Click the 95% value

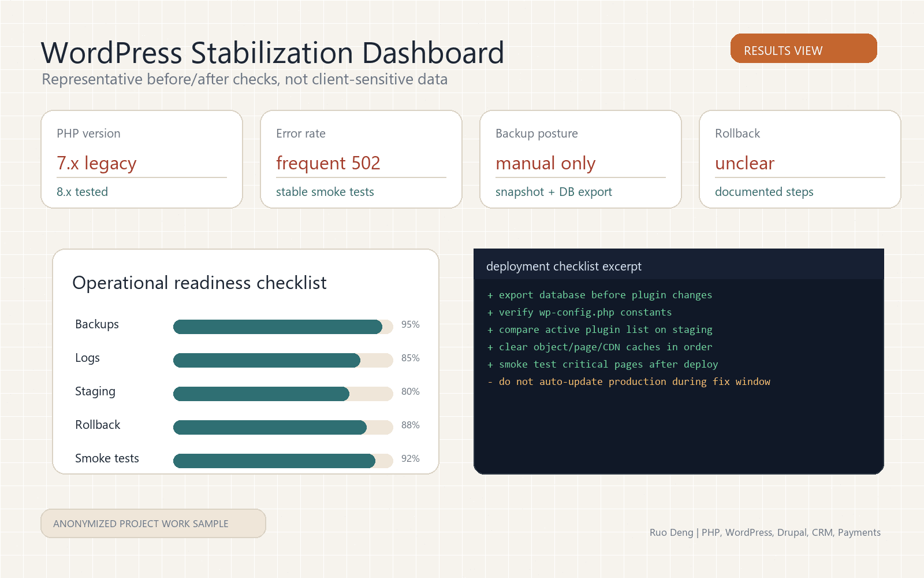pyautogui.click(x=411, y=325)
